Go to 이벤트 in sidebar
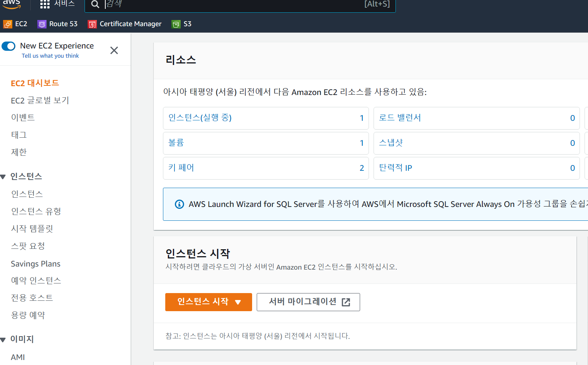The height and width of the screenshot is (365, 588). pos(23,117)
